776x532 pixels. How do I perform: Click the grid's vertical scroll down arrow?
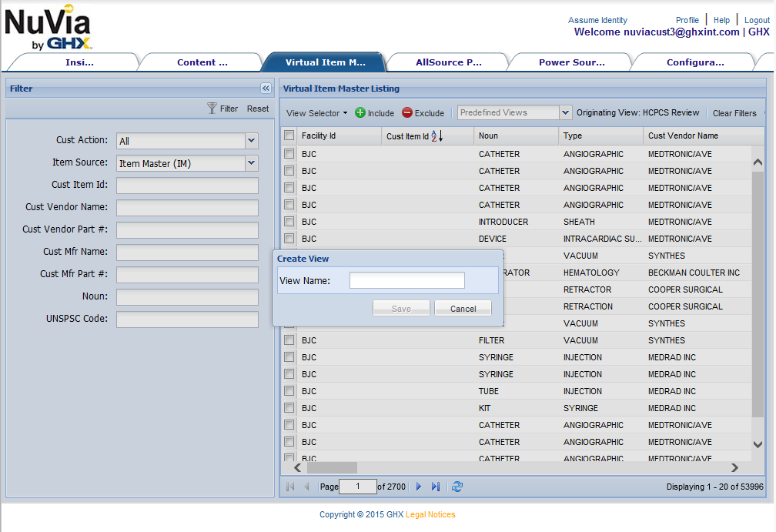point(758,444)
